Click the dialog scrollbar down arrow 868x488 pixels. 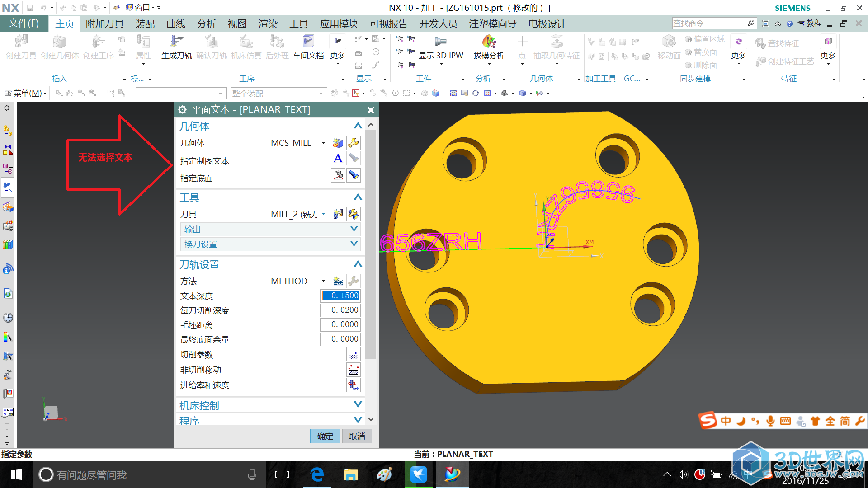(371, 419)
